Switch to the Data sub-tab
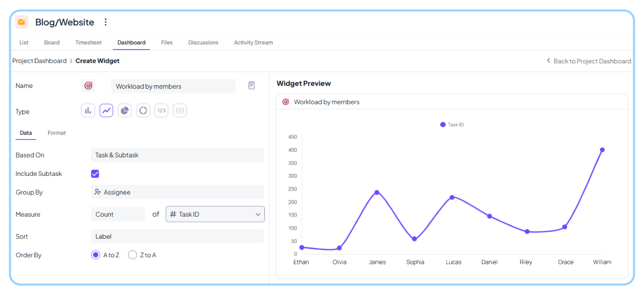644x295 pixels. coord(26,133)
